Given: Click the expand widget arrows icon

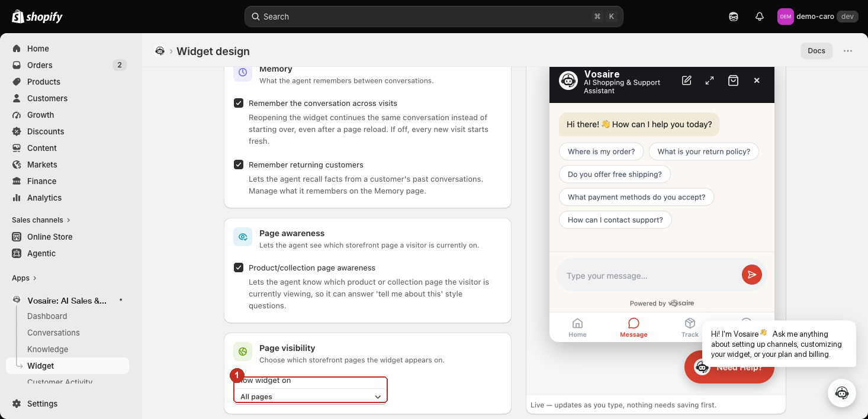Looking at the screenshot, I should 709,80.
